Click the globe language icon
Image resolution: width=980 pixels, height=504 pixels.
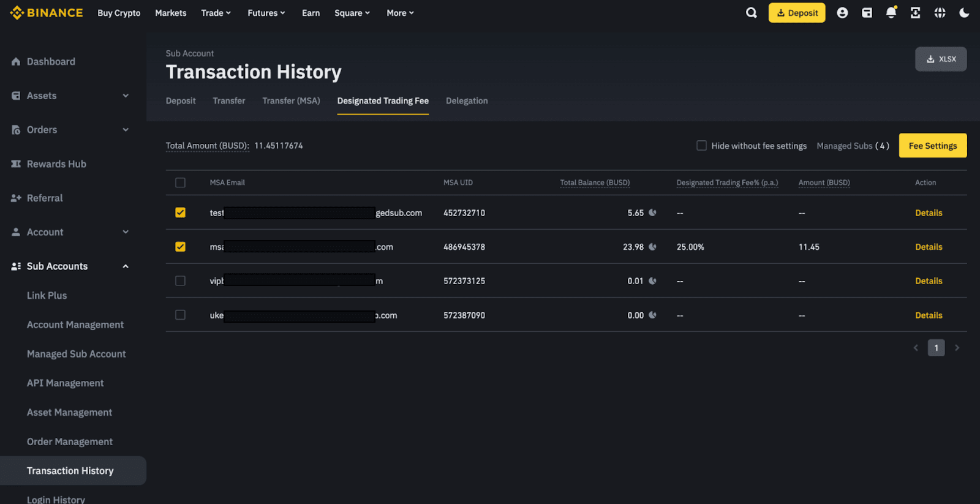(x=940, y=13)
